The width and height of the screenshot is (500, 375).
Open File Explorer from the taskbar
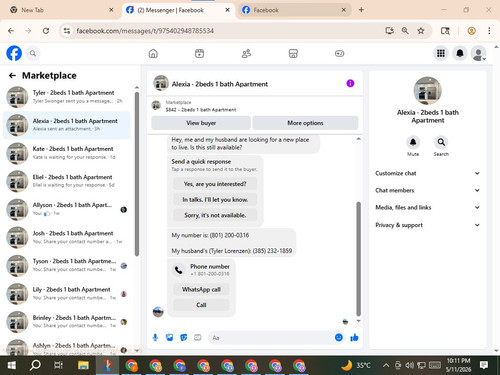click(83, 365)
